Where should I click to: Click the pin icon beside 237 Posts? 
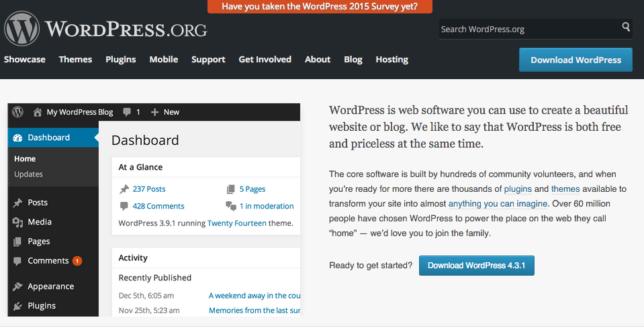point(124,189)
